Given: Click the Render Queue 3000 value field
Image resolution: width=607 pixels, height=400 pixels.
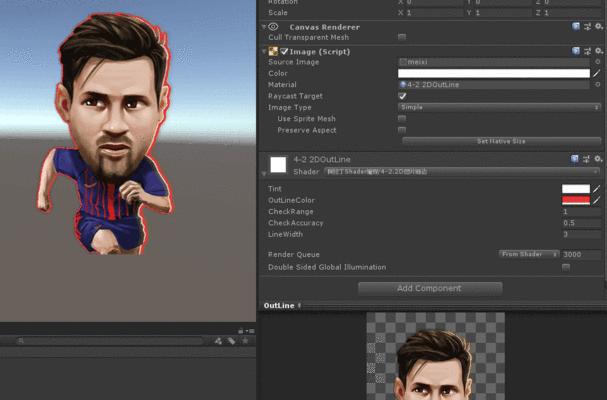Looking at the screenshot, I should coord(581,254).
